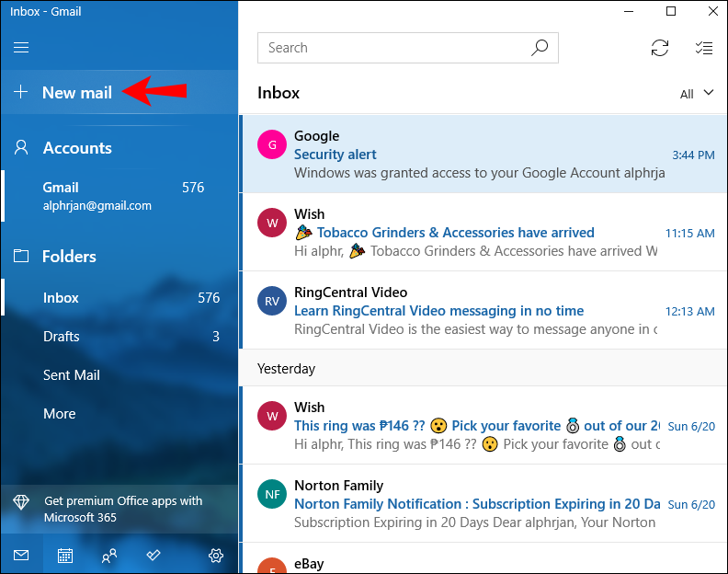The width and height of the screenshot is (728, 574).
Task: Click the diamond premium icon
Action: [x=21, y=502]
